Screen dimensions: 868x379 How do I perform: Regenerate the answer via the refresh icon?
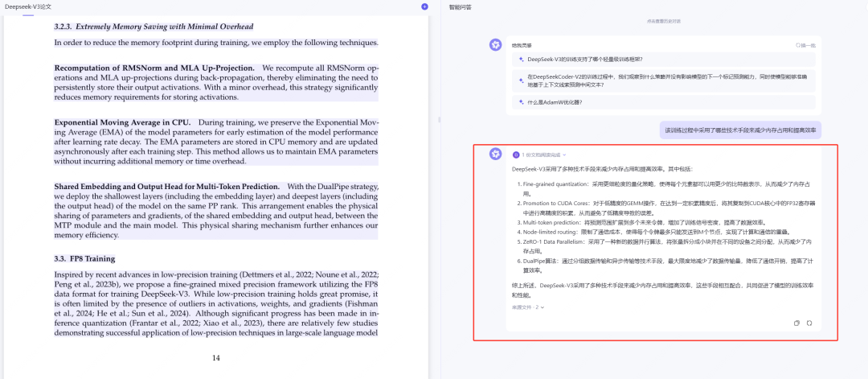(809, 323)
